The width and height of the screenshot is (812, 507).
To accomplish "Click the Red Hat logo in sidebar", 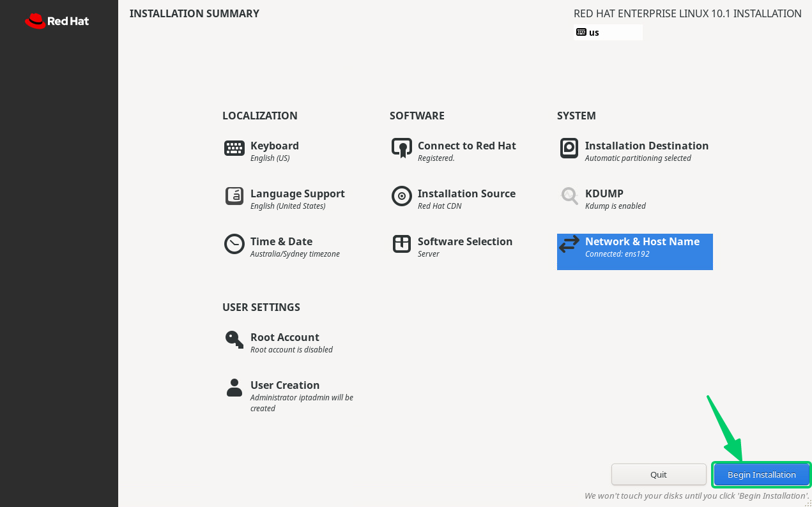I will coord(57,21).
